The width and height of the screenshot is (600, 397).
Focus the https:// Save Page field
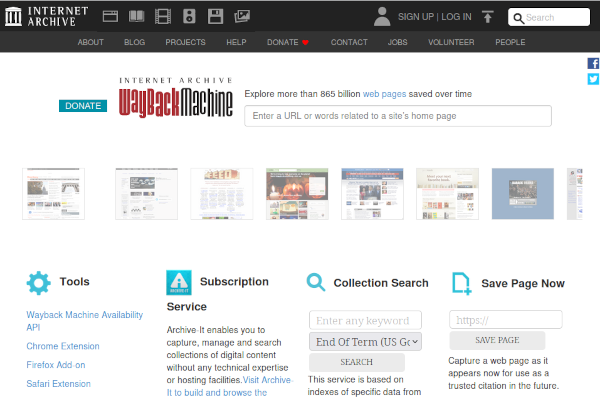click(505, 320)
